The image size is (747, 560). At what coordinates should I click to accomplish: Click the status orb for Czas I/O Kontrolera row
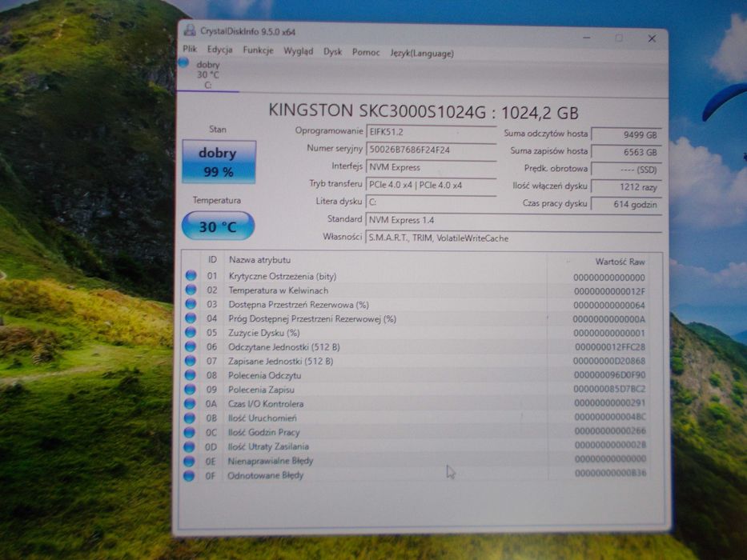[x=190, y=404]
